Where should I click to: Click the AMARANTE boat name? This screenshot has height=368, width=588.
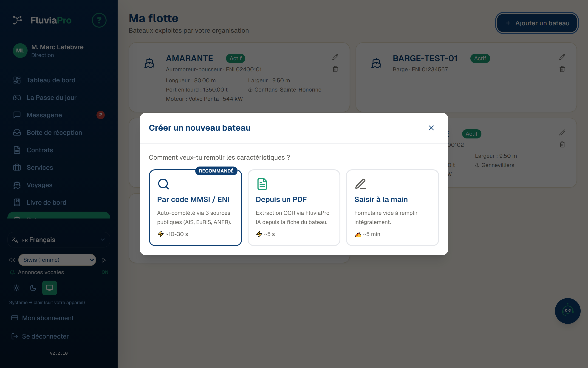(189, 58)
